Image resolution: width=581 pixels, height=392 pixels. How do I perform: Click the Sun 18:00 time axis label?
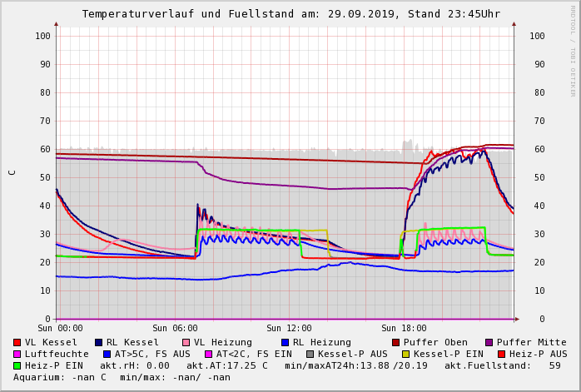click(404, 329)
